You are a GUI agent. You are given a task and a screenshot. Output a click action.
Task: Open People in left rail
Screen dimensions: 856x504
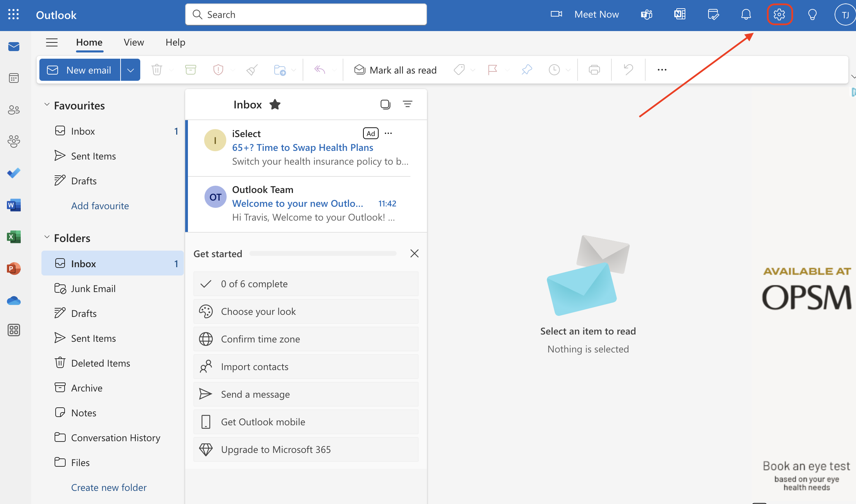coord(14,110)
